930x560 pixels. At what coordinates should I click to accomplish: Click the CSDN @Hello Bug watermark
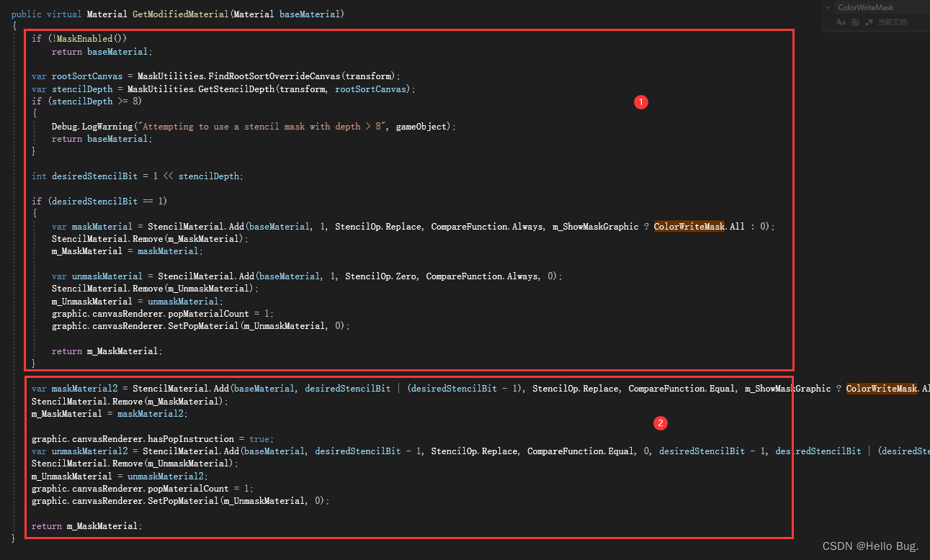tap(869, 546)
